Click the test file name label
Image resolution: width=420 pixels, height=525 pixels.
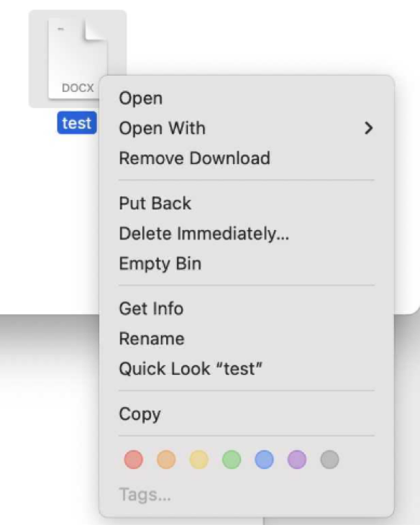pyautogui.click(x=77, y=123)
